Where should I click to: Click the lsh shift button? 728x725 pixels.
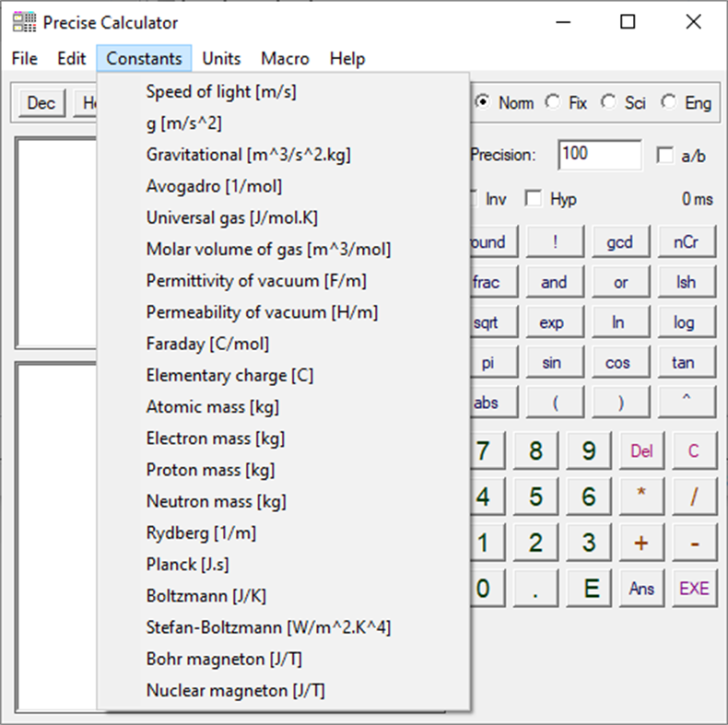pyautogui.click(x=687, y=282)
